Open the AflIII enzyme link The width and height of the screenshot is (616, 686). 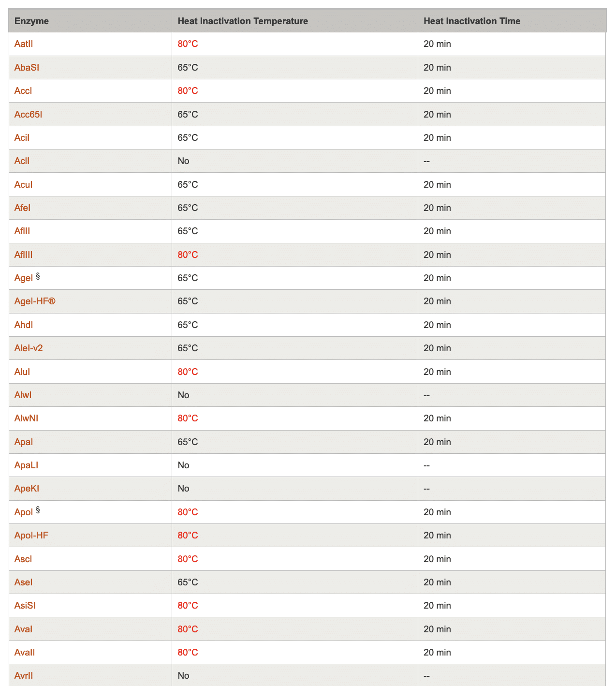click(x=24, y=255)
